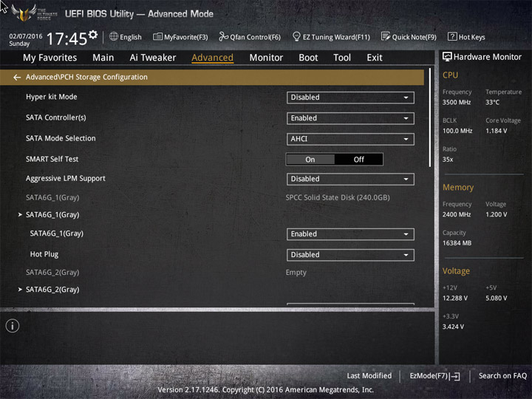Click the EzMode(F7) button
Viewport: 532px width, 399px height.
point(434,376)
